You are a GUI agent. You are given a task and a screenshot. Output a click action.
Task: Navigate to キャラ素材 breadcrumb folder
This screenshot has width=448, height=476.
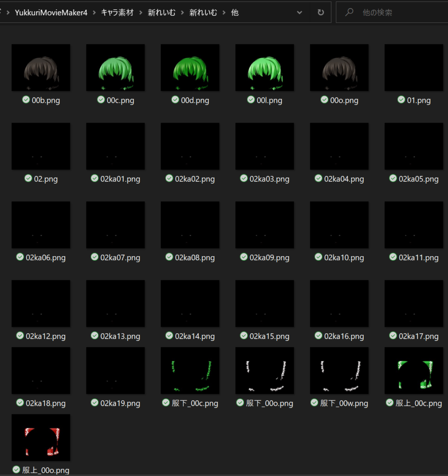coord(117,13)
